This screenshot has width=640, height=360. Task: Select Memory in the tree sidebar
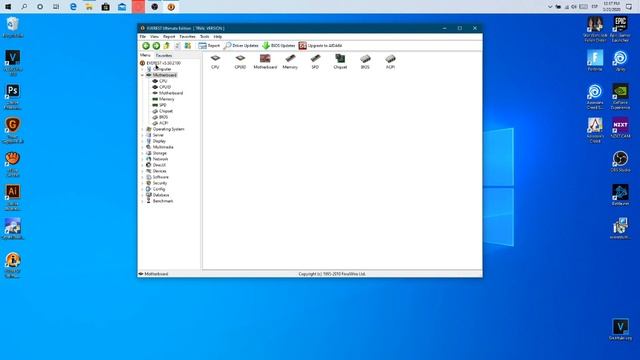167,99
